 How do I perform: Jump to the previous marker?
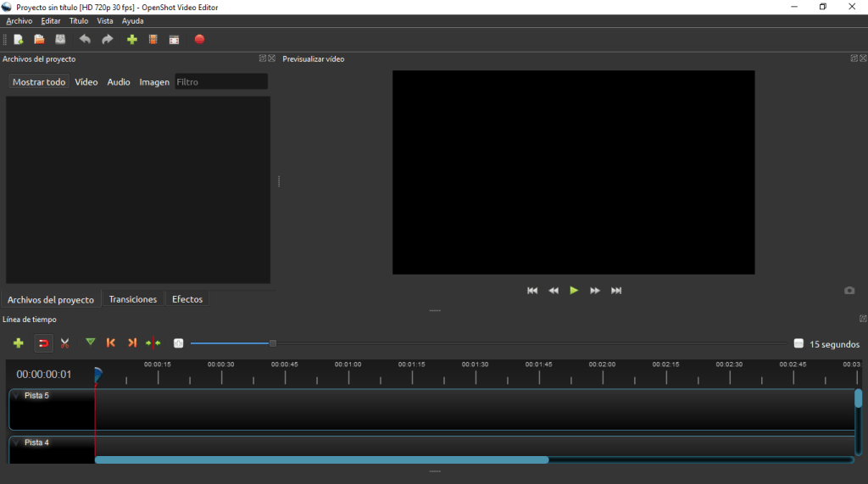111,343
